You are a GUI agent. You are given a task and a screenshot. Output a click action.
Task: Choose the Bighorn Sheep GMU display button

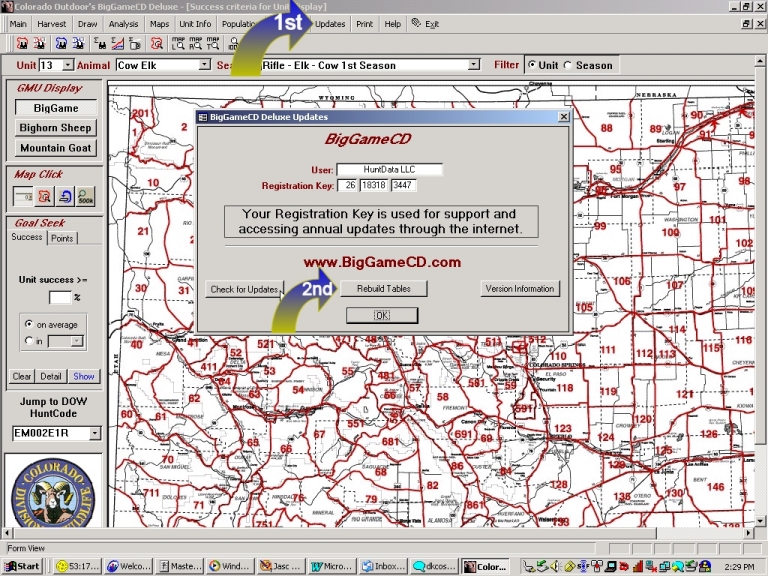(56, 128)
